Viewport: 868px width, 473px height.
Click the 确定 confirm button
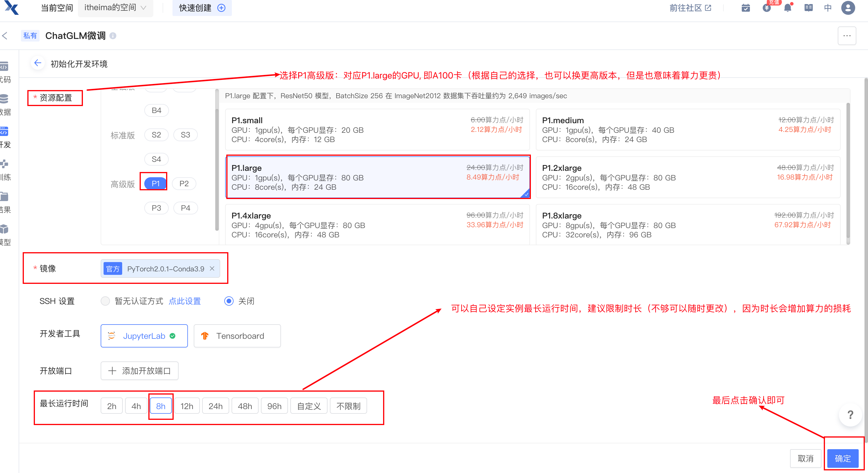[x=842, y=458]
